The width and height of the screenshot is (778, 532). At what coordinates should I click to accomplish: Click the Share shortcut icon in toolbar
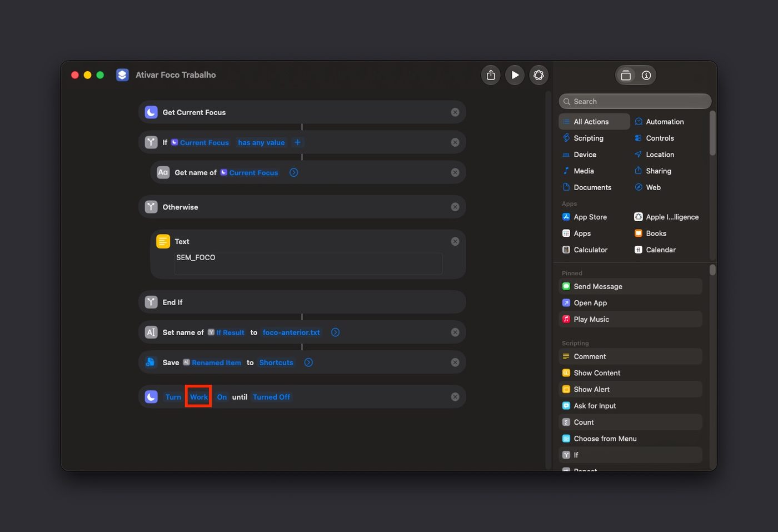(x=491, y=75)
